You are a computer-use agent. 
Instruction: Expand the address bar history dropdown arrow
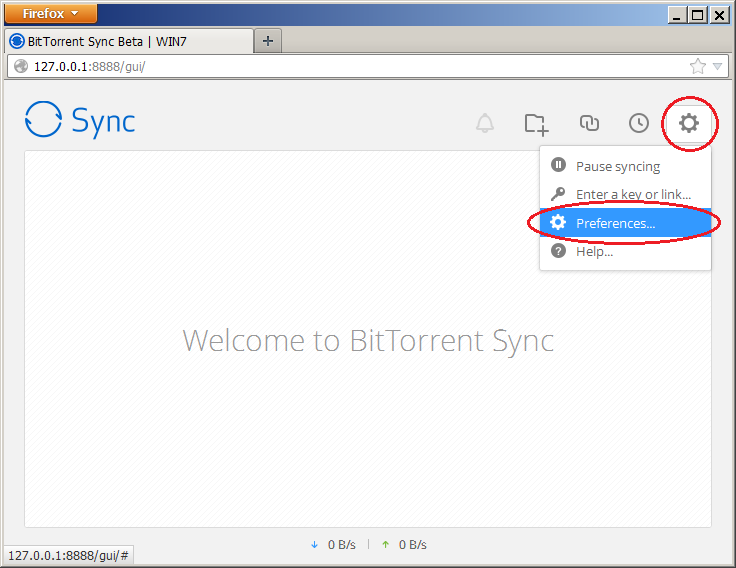(x=718, y=67)
